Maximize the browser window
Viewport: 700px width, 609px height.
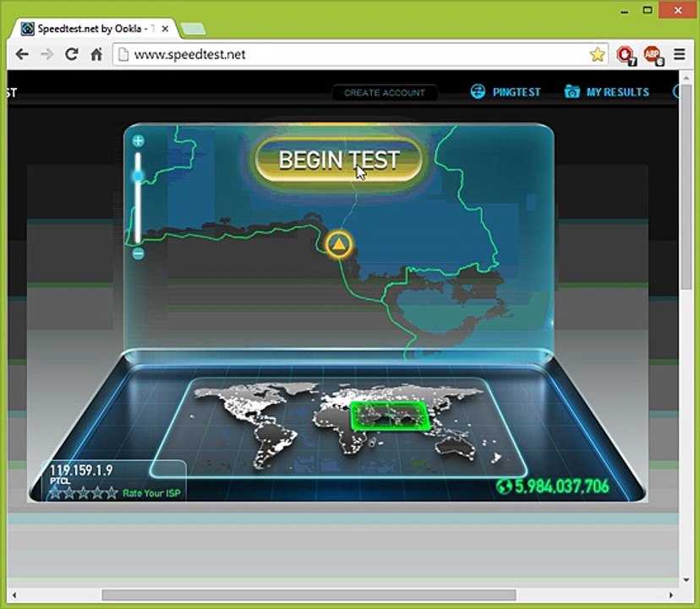coord(648,10)
